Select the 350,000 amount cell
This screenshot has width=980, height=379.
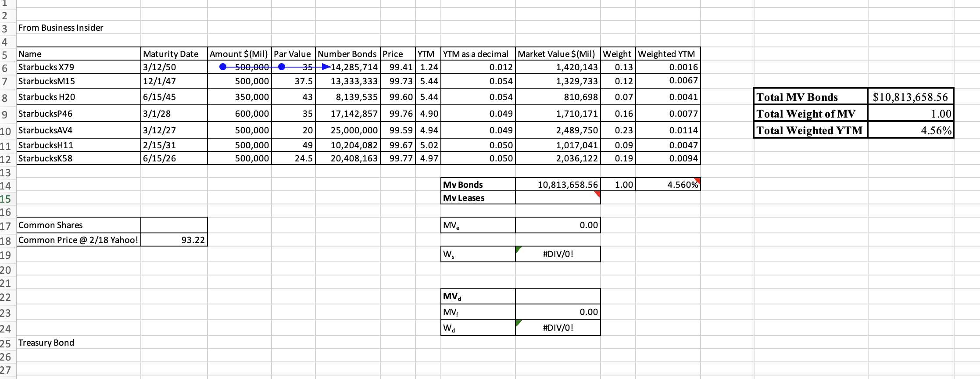coord(240,97)
